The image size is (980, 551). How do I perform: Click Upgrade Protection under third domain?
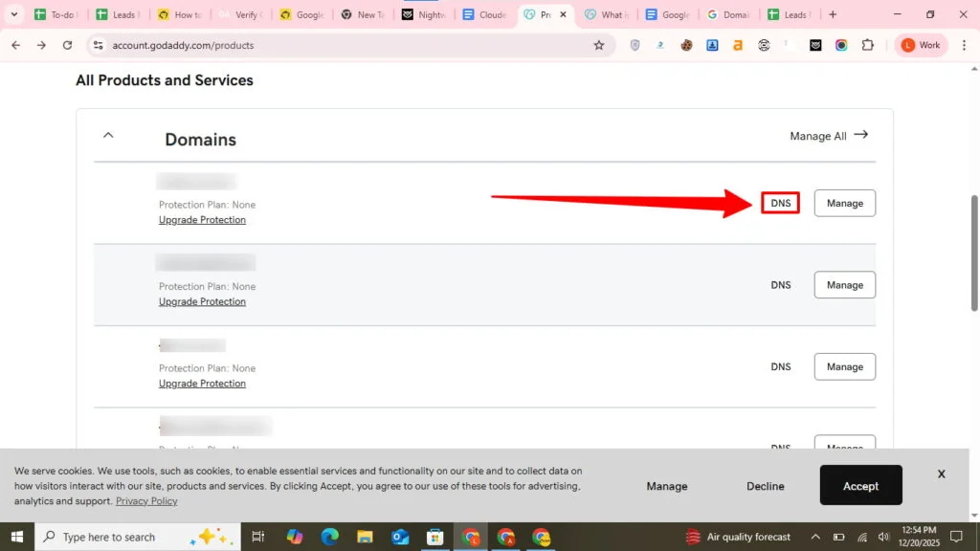(x=202, y=384)
